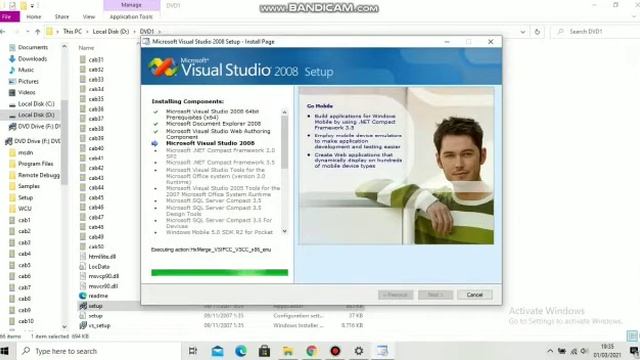
Task: Select the cab10 item in navigation pane
Action: tap(26, 321)
